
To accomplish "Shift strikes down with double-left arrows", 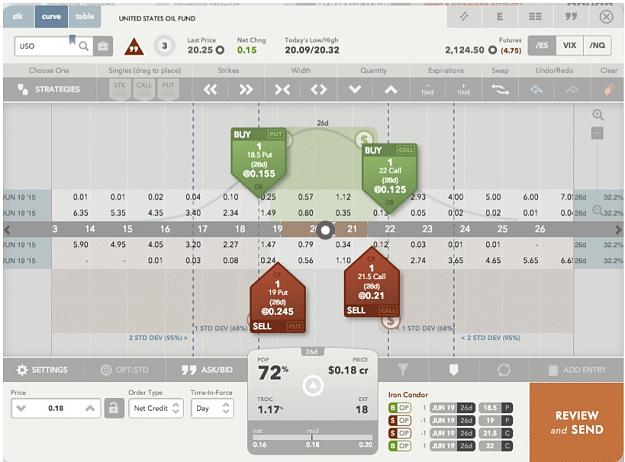I will coord(210,90).
